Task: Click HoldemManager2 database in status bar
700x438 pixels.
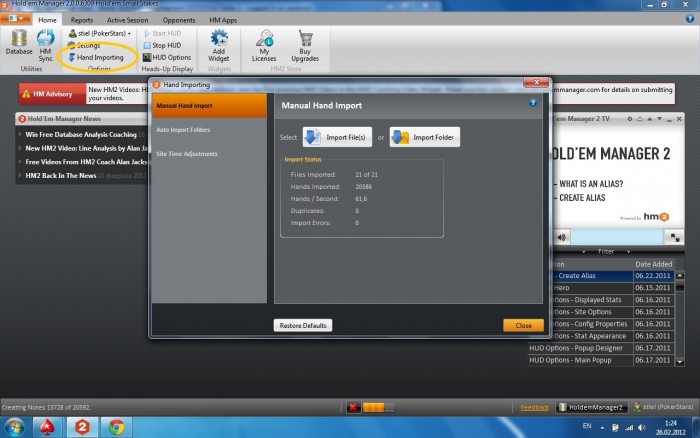Action: coord(591,407)
